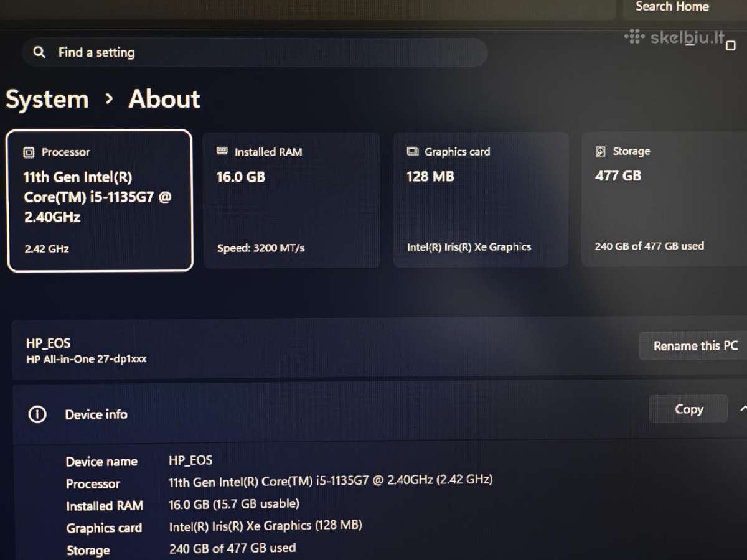747x560 pixels.
Task: Click the search magnifier icon
Action: tap(39, 52)
